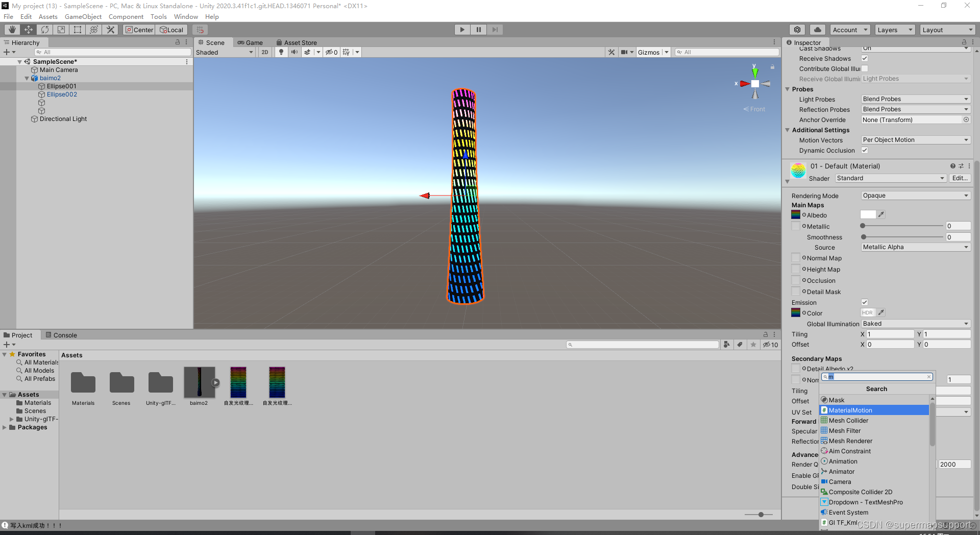Open Rendering Mode dropdown

coord(916,196)
